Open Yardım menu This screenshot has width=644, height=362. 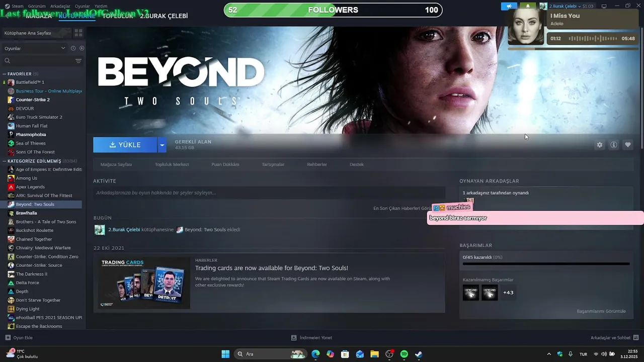[101, 6]
